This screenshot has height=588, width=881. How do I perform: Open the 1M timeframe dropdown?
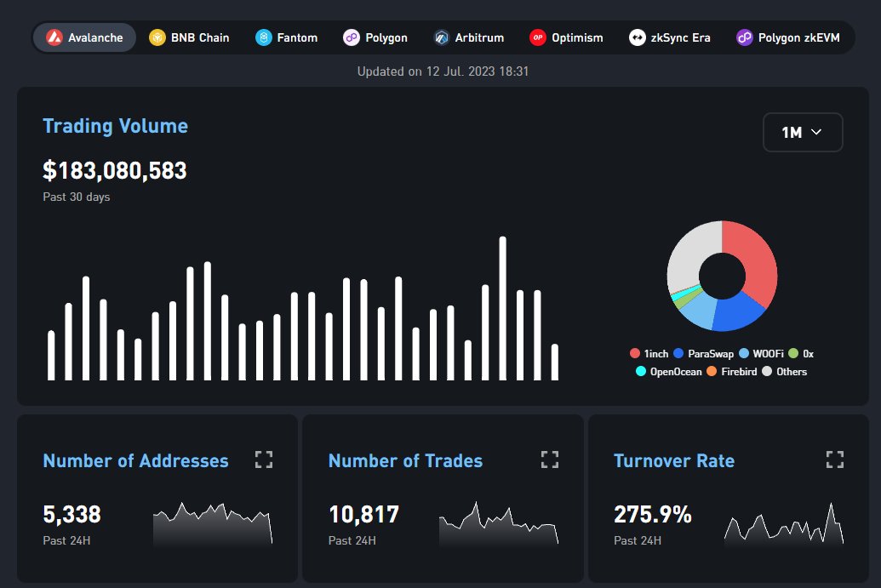point(803,132)
